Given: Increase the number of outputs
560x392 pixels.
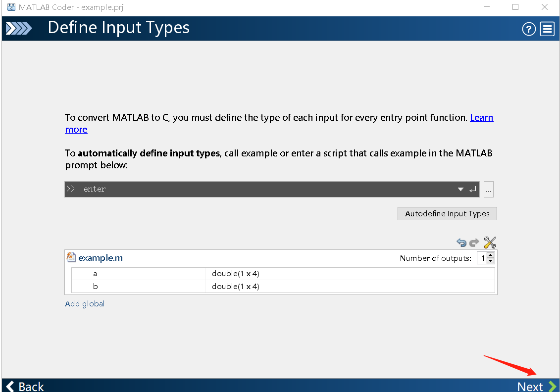Looking at the screenshot, I should (x=490, y=255).
